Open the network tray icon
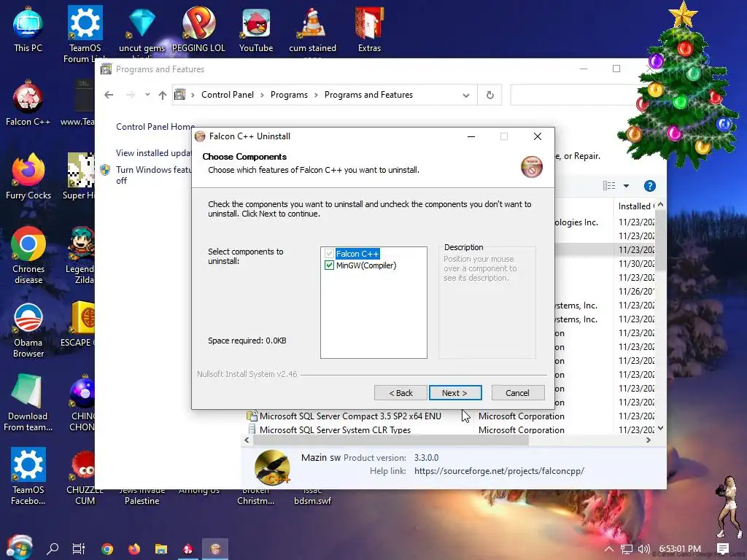747x560 pixels. click(x=627, y=549)
